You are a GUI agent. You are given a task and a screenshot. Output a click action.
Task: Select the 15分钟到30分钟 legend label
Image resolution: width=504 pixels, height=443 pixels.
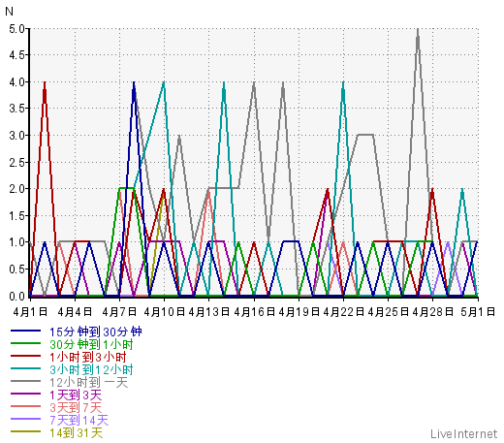pos(96,332)
